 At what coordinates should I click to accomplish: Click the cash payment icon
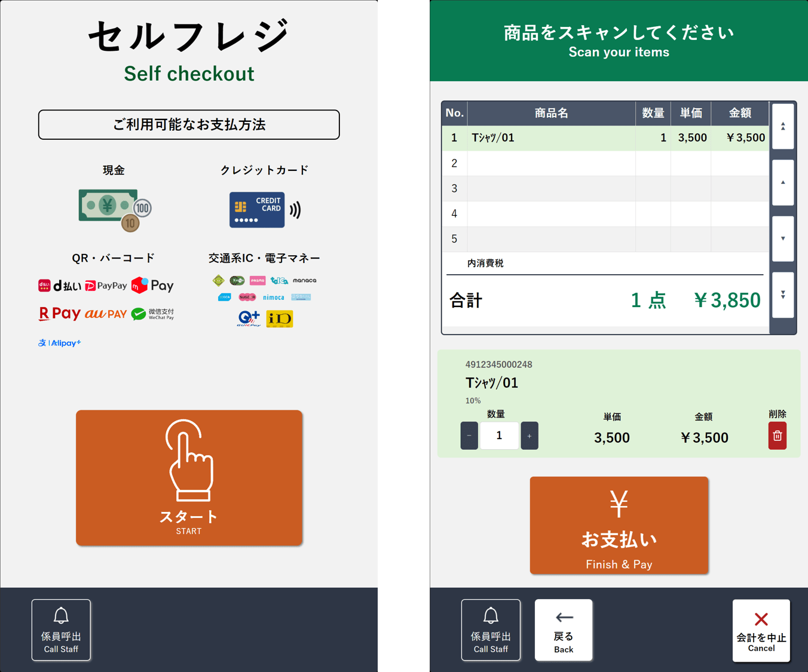coord(114,209)
